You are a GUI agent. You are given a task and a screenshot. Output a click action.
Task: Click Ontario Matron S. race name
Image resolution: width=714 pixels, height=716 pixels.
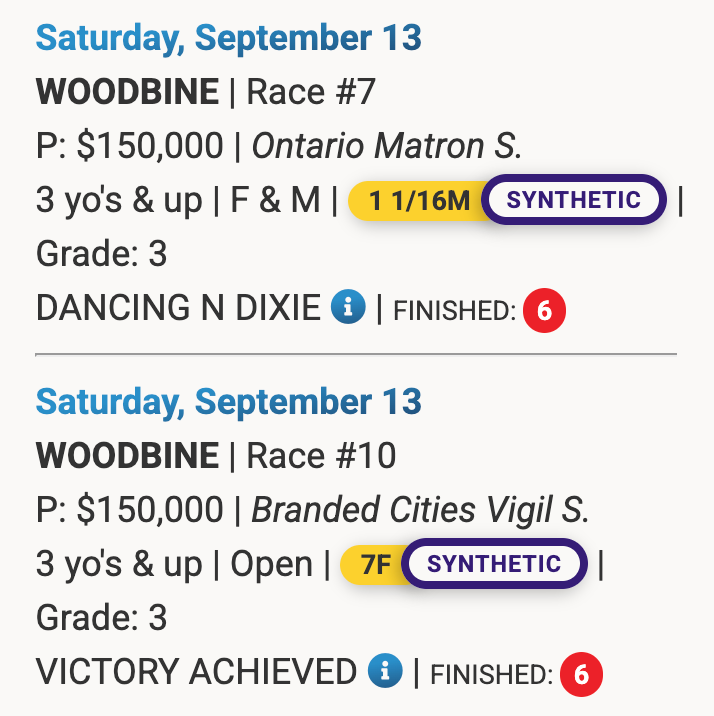coord(386,147)
